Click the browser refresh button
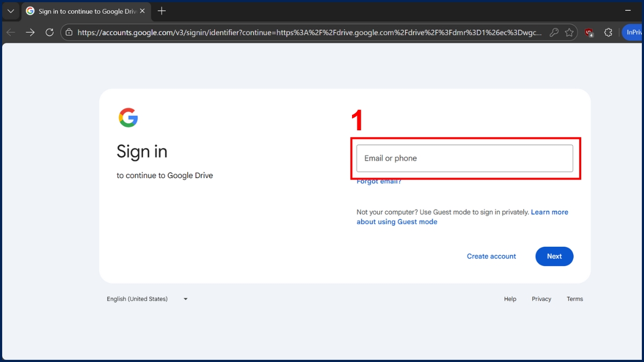 pos(49,33)
